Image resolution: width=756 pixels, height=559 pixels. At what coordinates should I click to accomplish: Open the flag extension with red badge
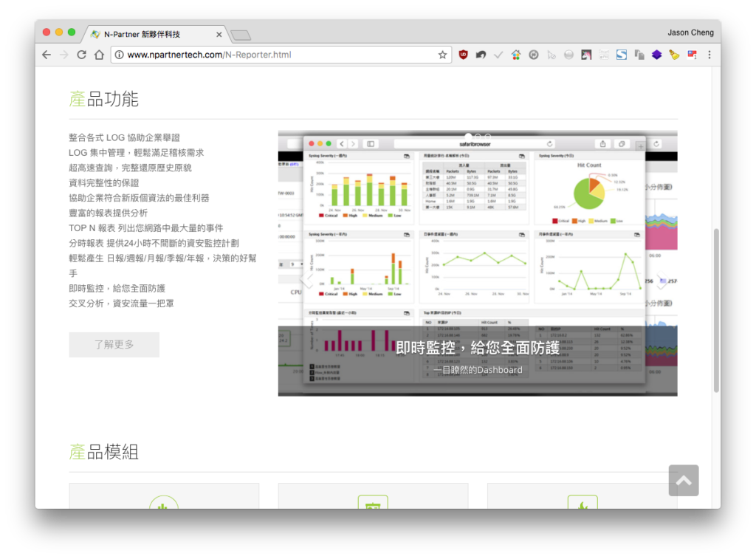click(692, 55)
